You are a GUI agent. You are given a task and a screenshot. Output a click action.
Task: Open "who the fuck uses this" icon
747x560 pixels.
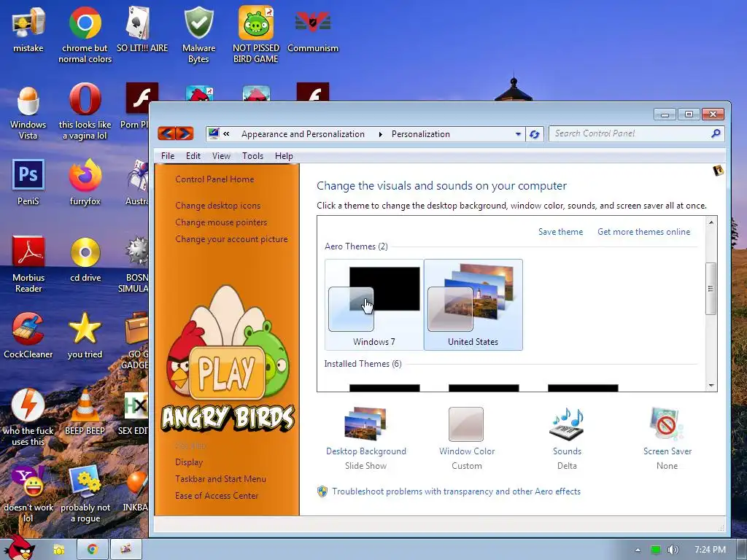(x=28, y=418)
